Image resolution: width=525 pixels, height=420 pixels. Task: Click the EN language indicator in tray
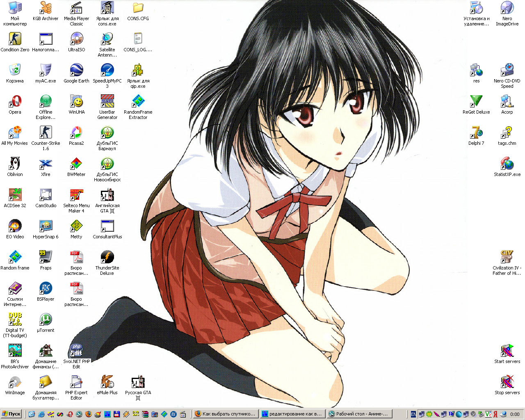[413, 414]
